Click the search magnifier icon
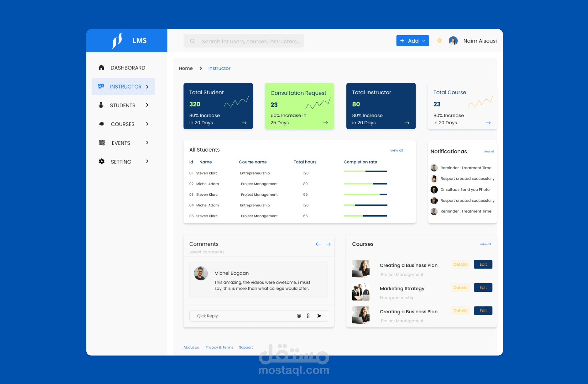The height and width of the screenshot is (384, 588). [x=193, y=41]
